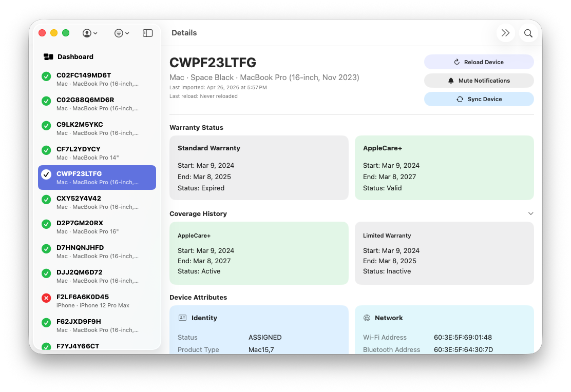
Task: Click 'Last reload: Never reloaded' text
Action: tap(203, 96)
